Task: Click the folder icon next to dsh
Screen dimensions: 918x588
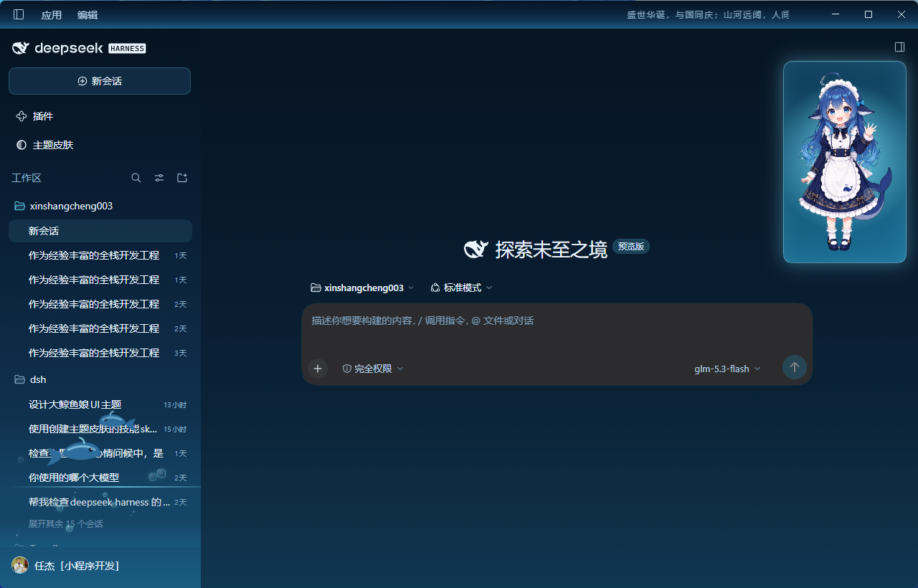Action: coord(20,379)
